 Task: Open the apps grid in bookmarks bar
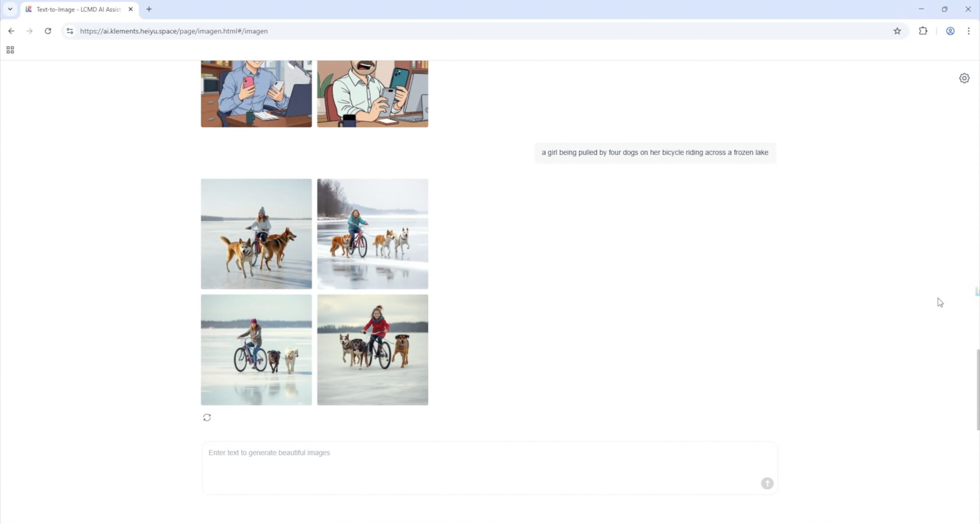[x=10, y=50]
